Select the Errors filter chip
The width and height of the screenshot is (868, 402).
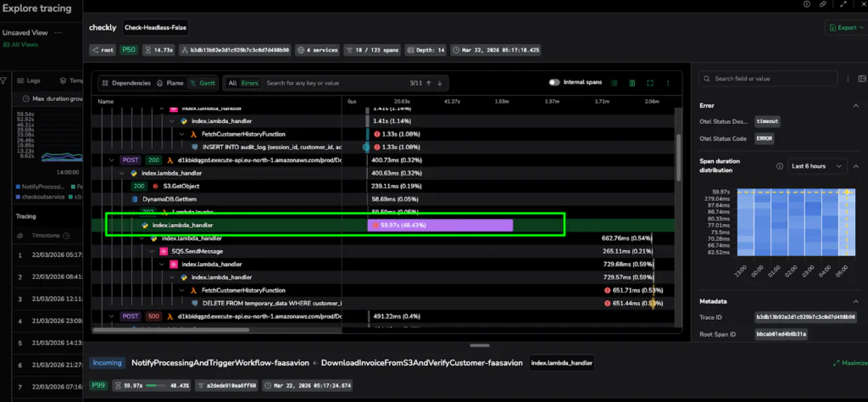(249, 83)
